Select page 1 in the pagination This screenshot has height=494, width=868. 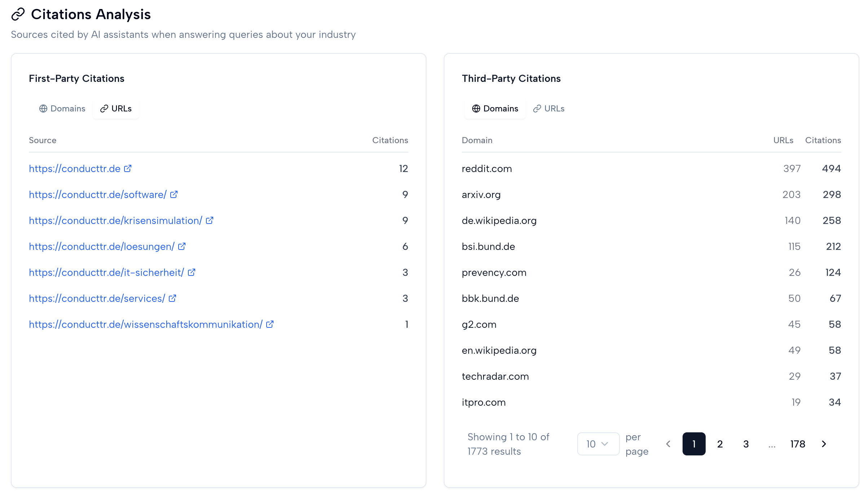point(694,444)
